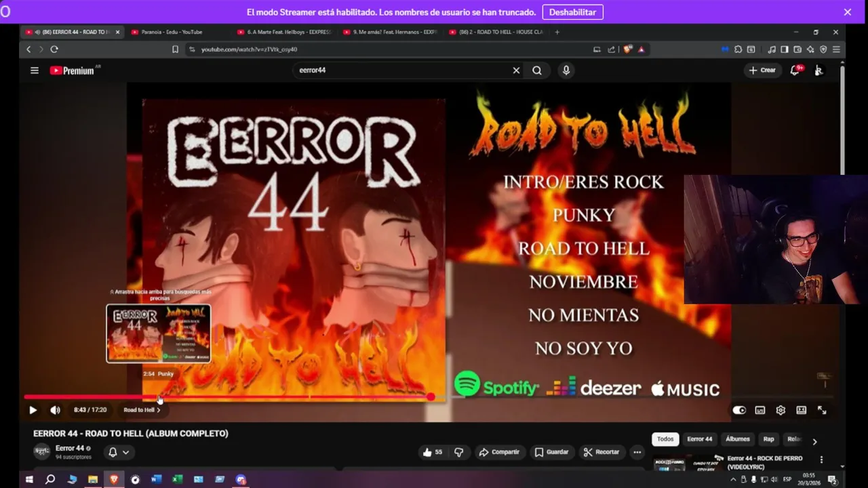Dismiss the Streamer mode banner
Screen dimensions: 868x488
point(847,12)
